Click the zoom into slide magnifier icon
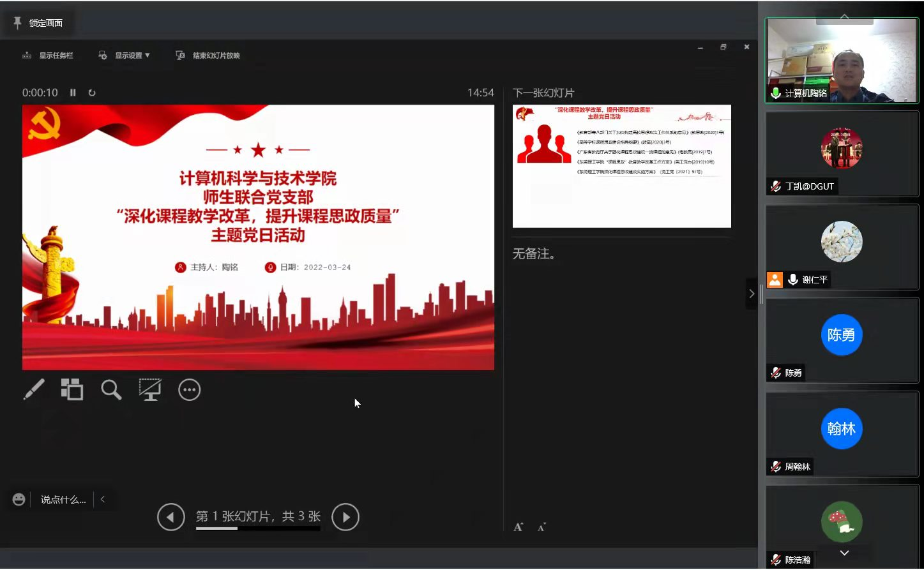 pos(111,389)
